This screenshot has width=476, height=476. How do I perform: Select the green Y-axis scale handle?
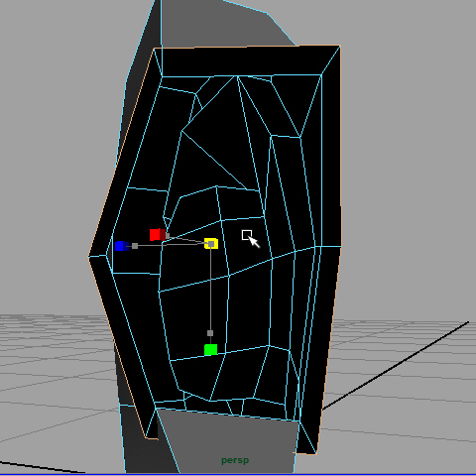point(210,350)
